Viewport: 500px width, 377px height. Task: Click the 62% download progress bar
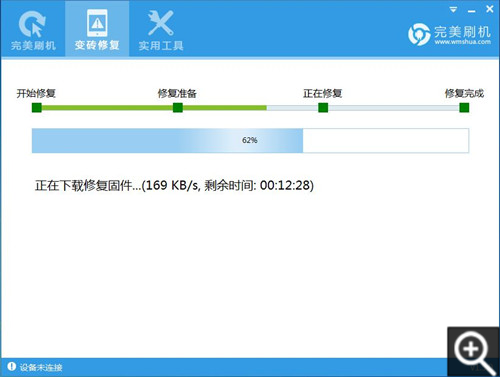pos(250,140)
